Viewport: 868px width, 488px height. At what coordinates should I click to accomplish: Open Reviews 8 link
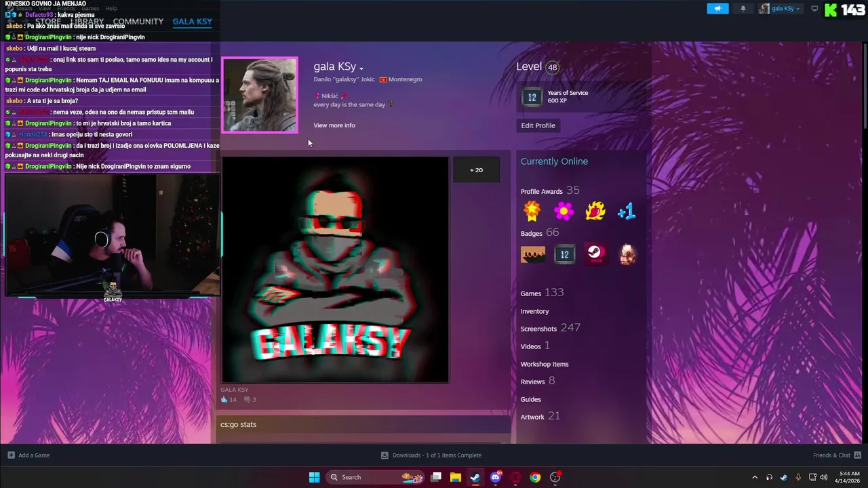point(537,381)
